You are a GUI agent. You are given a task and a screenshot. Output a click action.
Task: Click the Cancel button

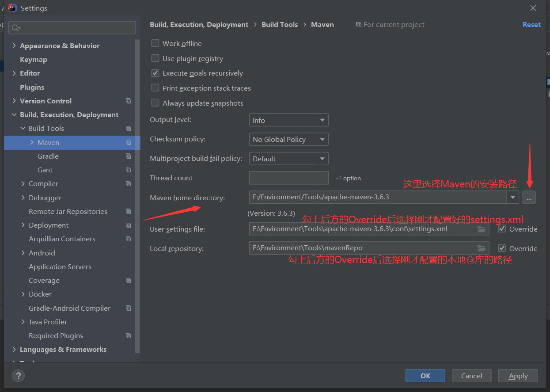[x=472, y=376]
